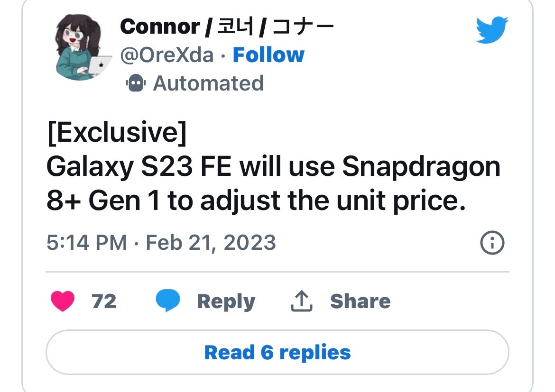Open the 5:14 PM timestamp link
This screenshot has width=555, height=392.
(87, 243)
